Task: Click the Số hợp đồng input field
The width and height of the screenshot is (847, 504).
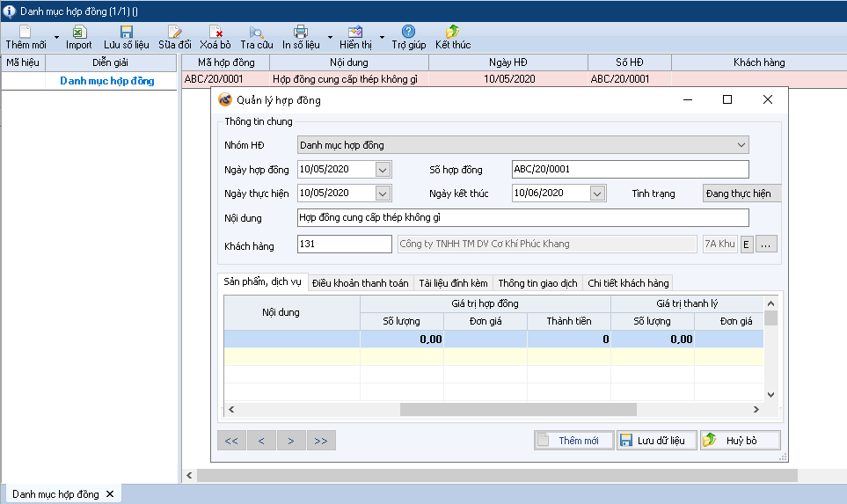Action: (631, 170)
